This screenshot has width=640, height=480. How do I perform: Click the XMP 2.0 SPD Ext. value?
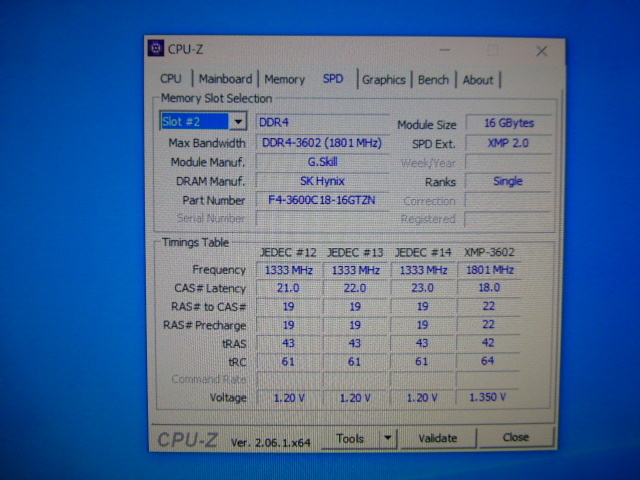pos(509,143)
